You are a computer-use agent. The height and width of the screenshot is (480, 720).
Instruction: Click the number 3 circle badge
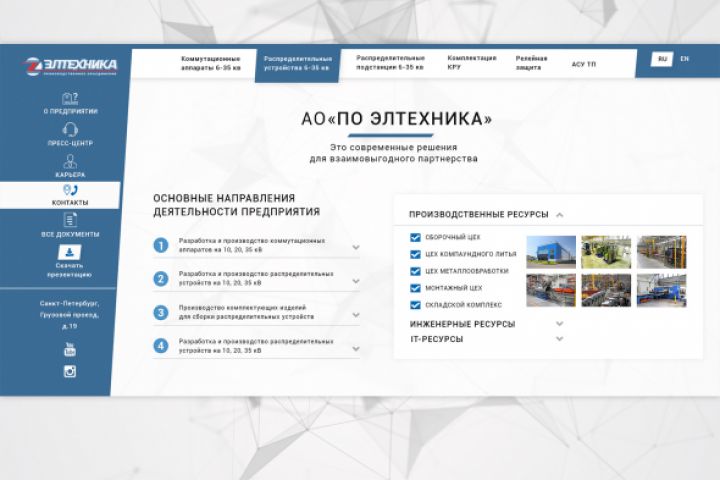[161, 313]
